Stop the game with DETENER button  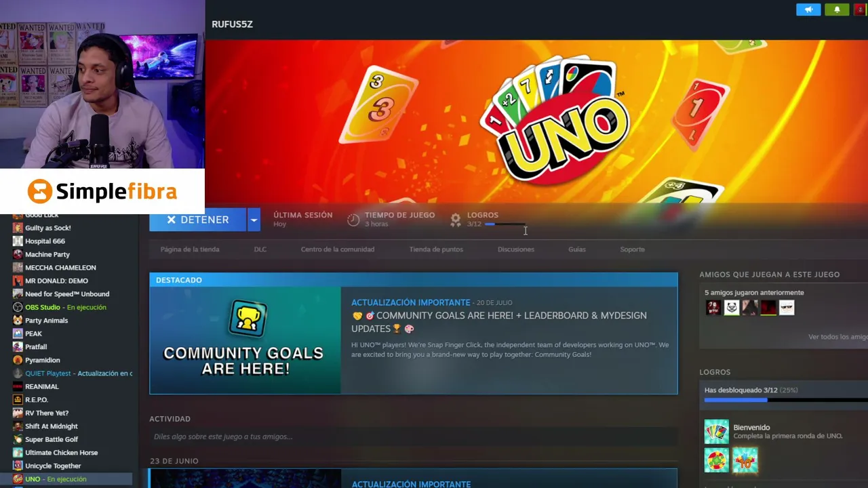point(198,220)
